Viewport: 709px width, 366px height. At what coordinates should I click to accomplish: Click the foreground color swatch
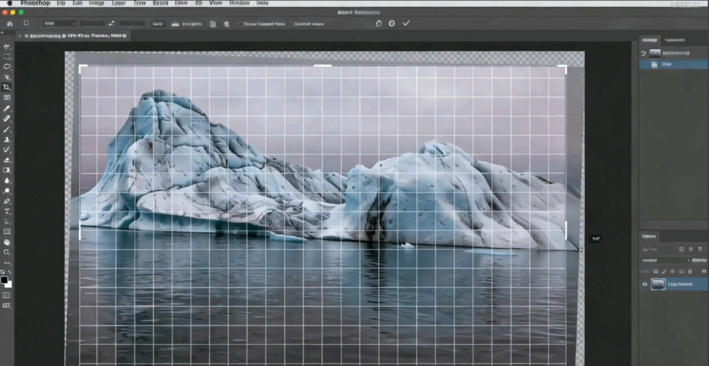click(5, 280)
